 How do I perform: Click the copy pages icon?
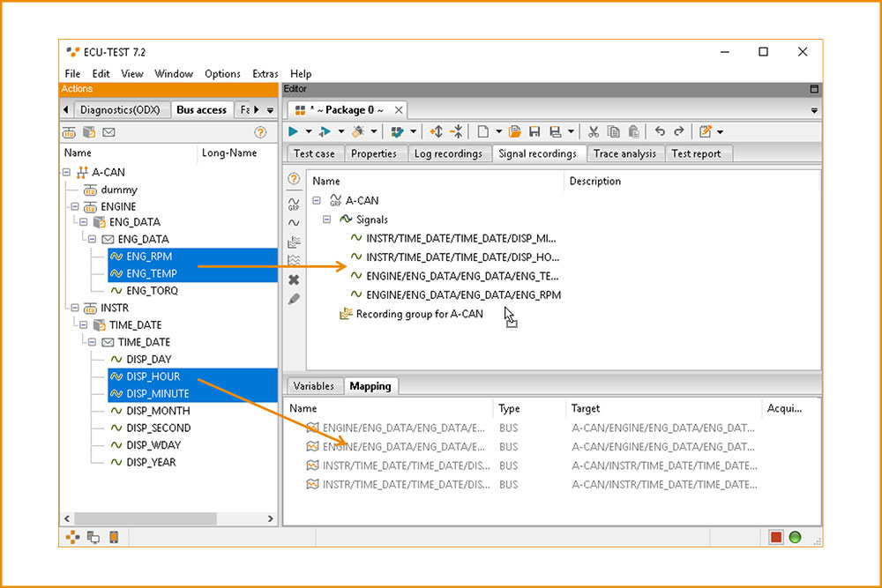(614, 131)
